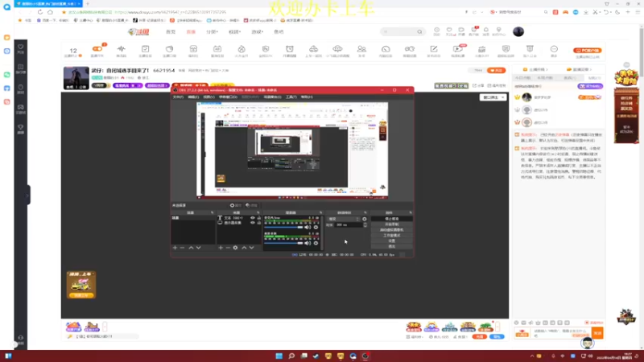Expand 分类 dropdown in Douyu navigation
Image resolution: width=644 pixels, height=362 pixels.
[x=212, y=31]
